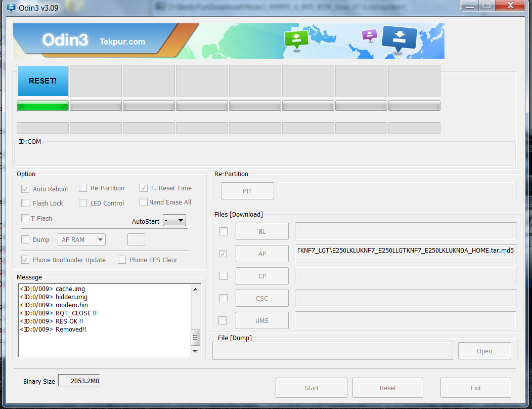Toggle the Auto Reboot checkbox
532x409 pixels.
point(25,189)
